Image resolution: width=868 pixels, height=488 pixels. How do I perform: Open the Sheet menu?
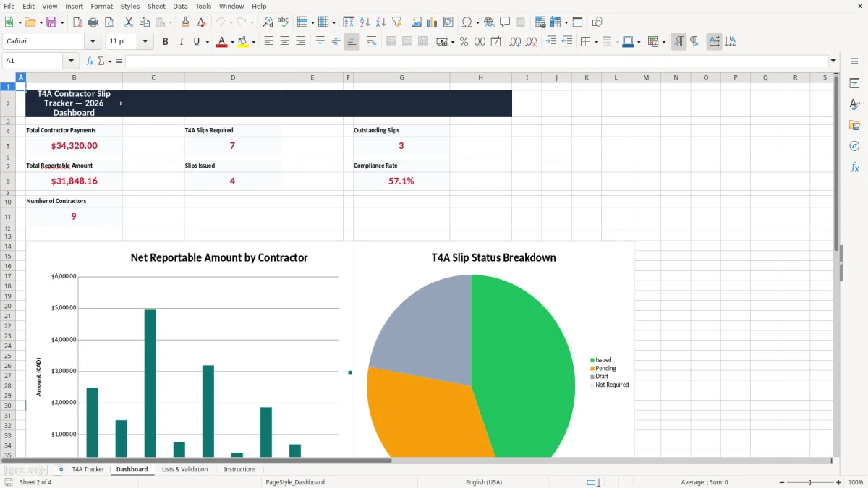[x=156, y=6]
